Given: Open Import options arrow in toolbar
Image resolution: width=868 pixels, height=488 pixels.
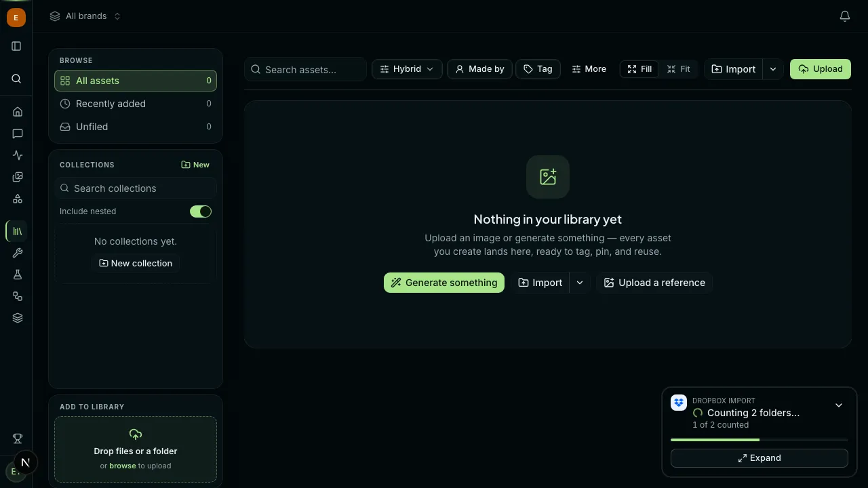Looking at the screenshot, I should pos(773,69).
